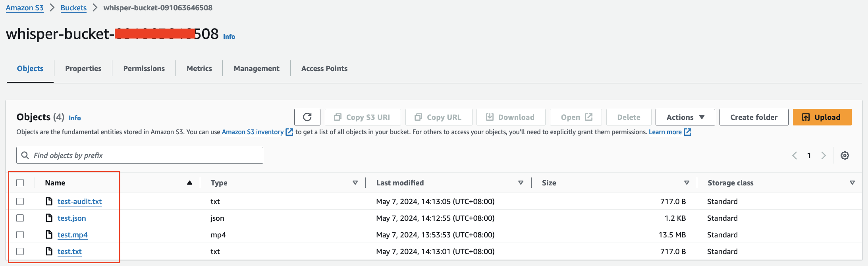Click file icon beside test.json
This screenshot has width=868, height=266.
point(49,218)
